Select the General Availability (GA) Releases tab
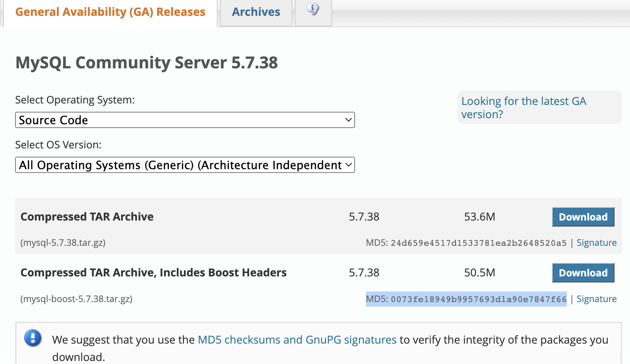This screenshot has width=630, height=364. pos(110,12)
